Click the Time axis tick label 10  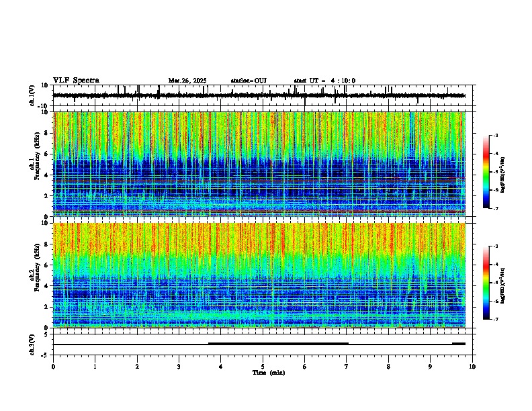472,367
